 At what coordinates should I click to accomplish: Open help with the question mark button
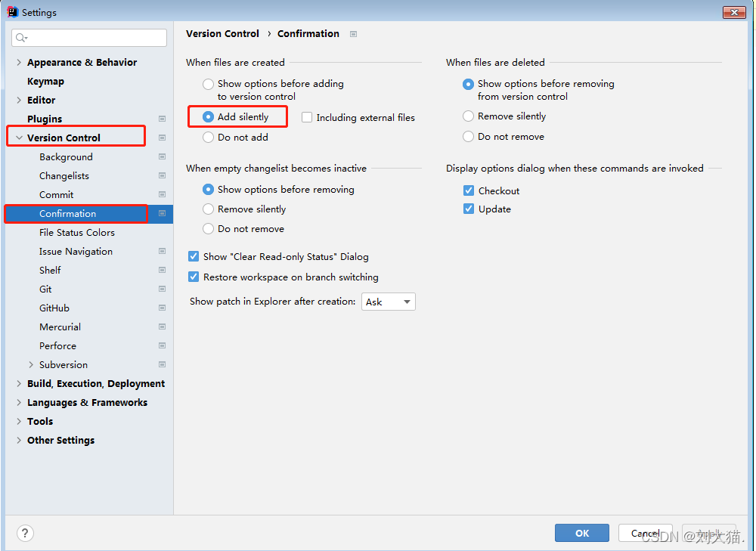25,533
